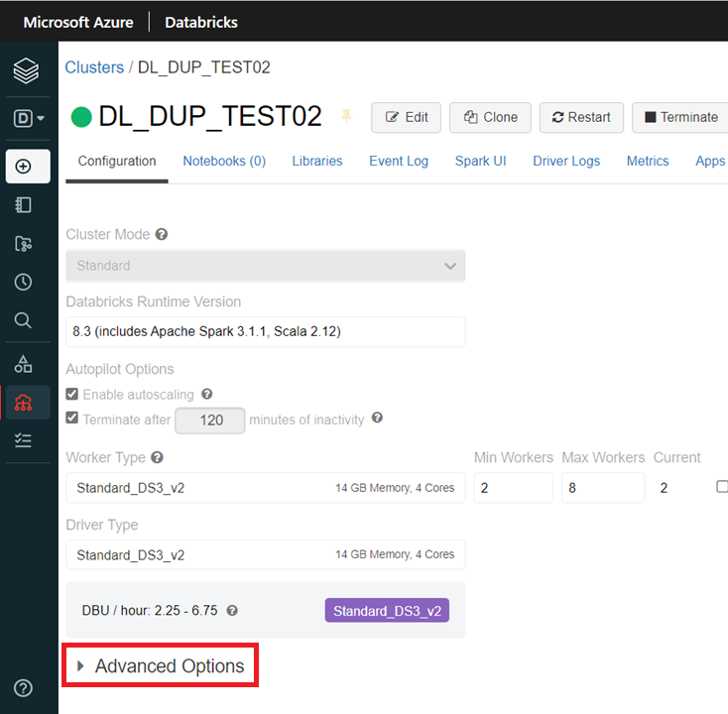Click the Restart button
Image resolution: width=728 pixels, height=714 pixels.
(x=582, y=117)
